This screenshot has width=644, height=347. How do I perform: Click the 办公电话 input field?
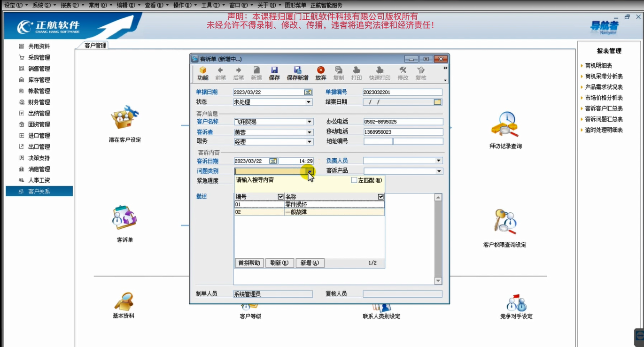click(403, 122)
